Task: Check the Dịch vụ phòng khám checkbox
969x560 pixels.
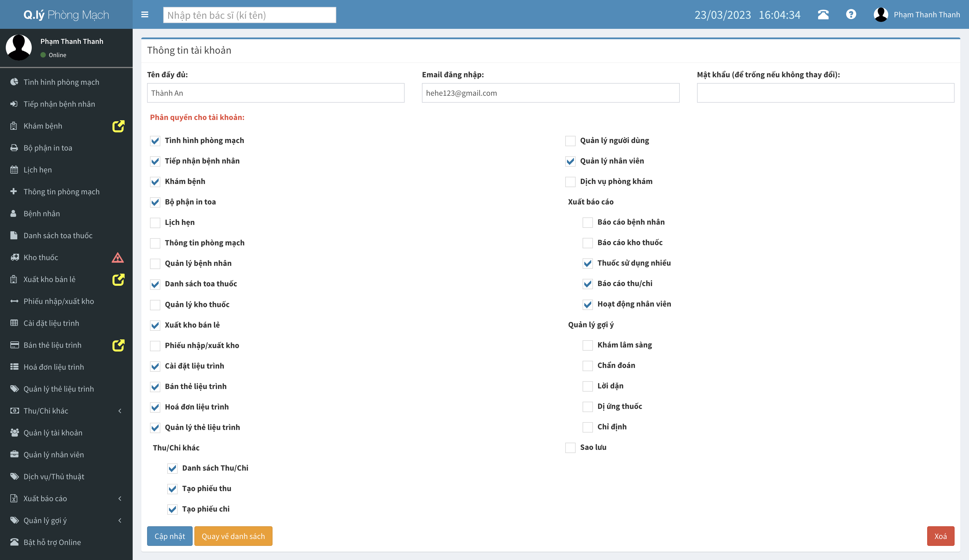Action: click(570, 182)
